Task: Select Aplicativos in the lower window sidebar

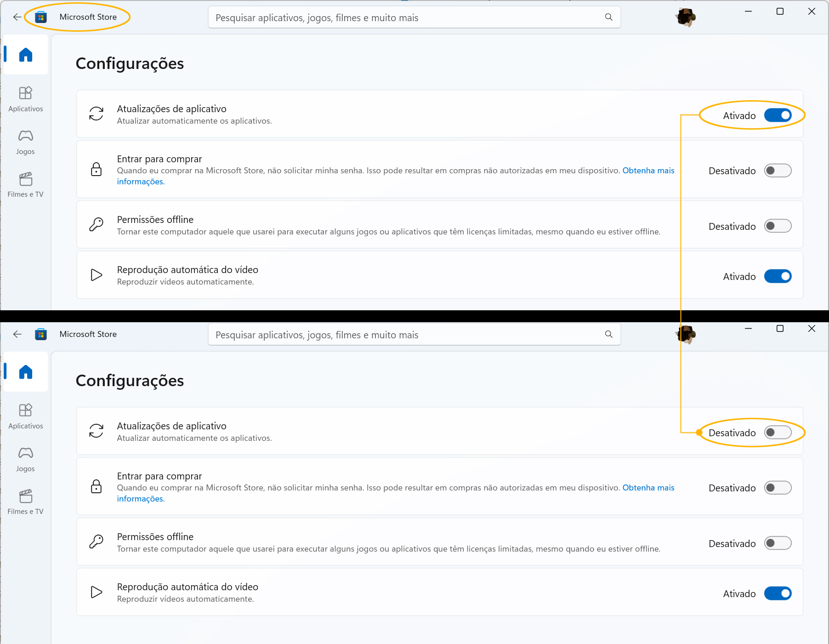Action: pyautogui.click(x=26, y=416)
